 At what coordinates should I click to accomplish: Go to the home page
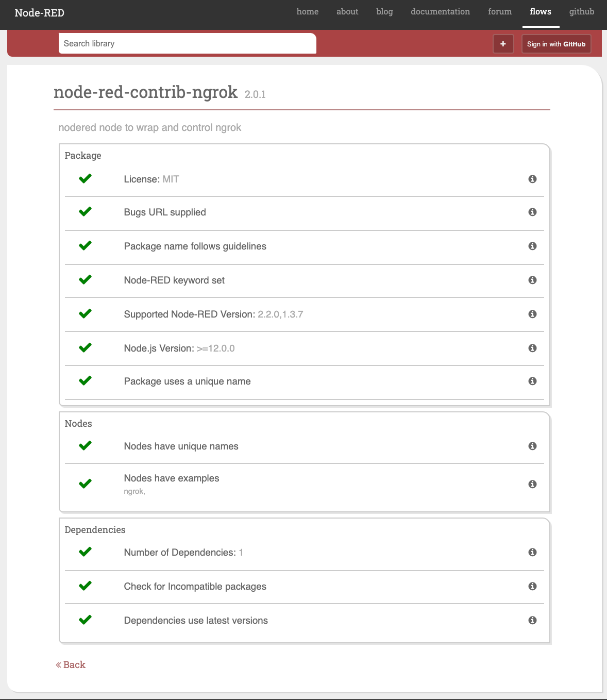click(308, 11)
